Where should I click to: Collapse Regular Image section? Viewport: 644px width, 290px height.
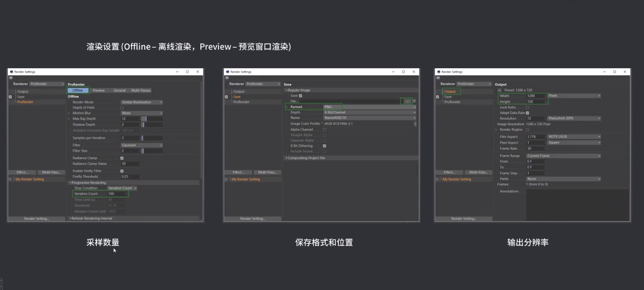(x=286, y=90)
